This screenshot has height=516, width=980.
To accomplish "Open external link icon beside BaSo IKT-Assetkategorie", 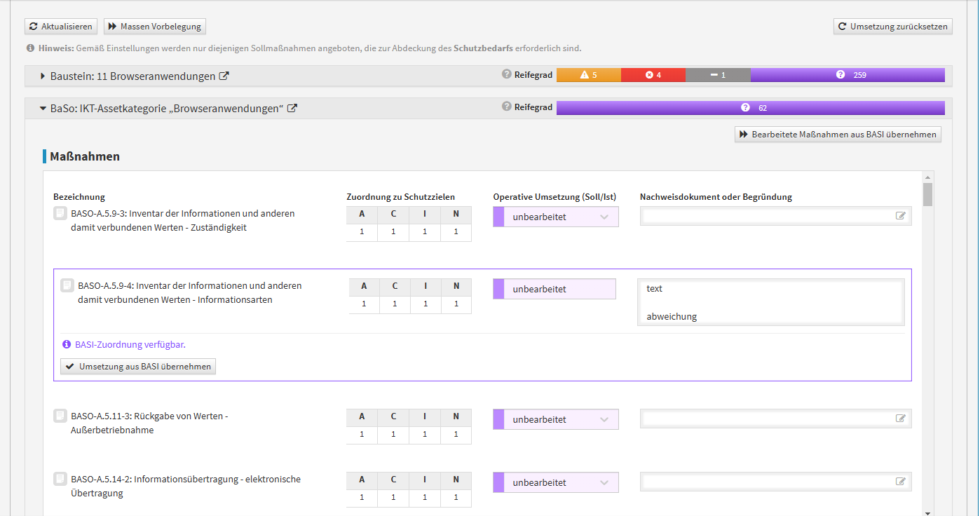I will [x=292, y=109].
